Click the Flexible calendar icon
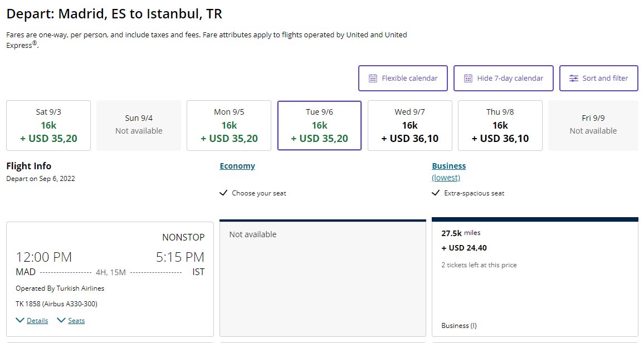644x343 pixels. tap(373, 79)
